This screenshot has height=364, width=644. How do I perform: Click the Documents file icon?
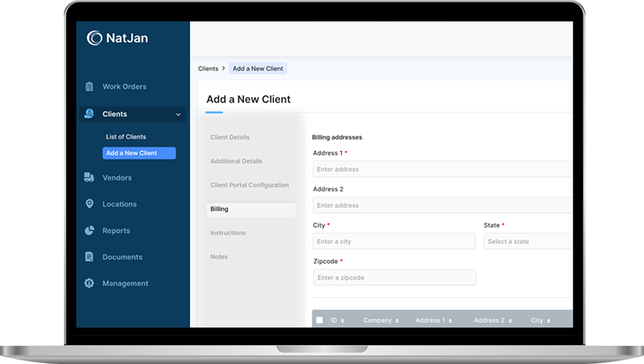point(89,257)
